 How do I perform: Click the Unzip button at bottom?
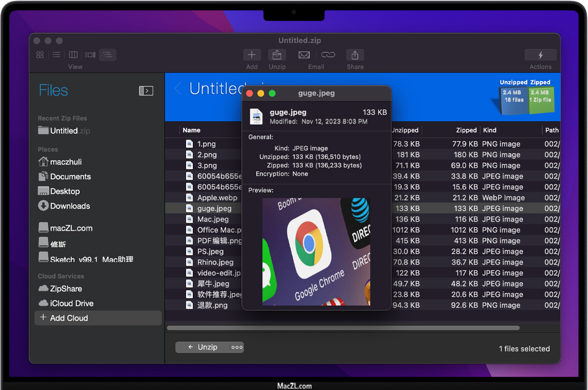pyautogui.click(x=202, y=348)
